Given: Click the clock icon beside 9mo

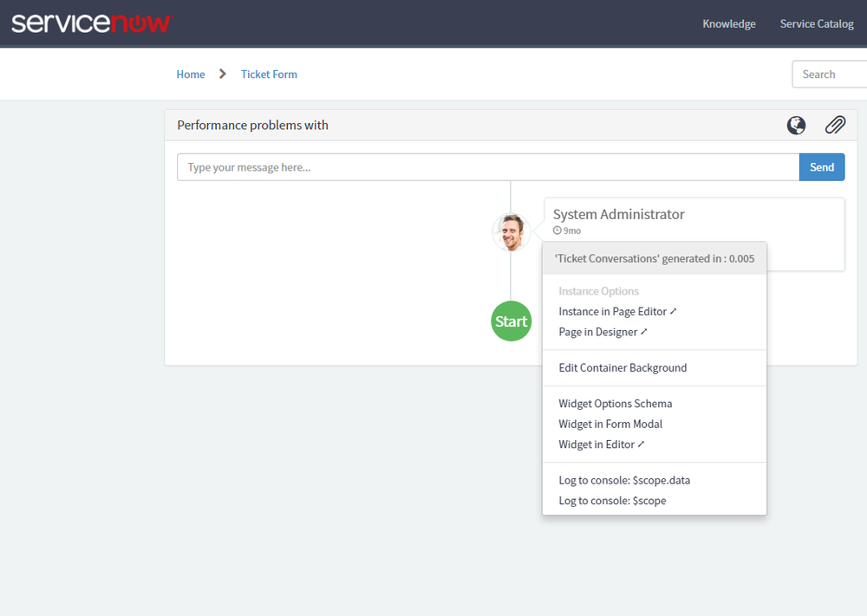Looking at the screenshot, I should click(x=556, y=230).
